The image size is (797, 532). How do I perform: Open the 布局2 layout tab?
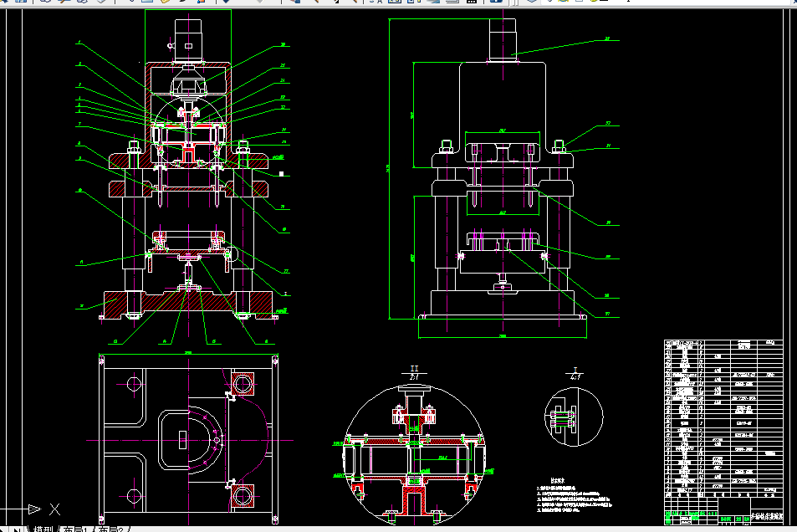tap(110, 529)
